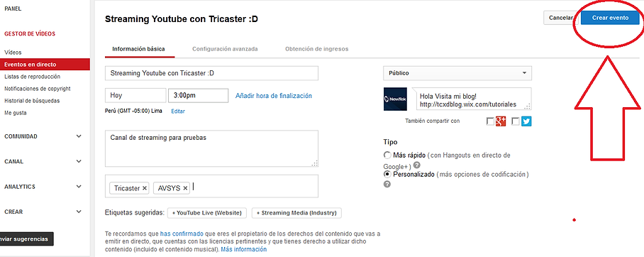The image size is (644, 257).
Task: Click Enviar sugerencias button
Action: (26, 239)
